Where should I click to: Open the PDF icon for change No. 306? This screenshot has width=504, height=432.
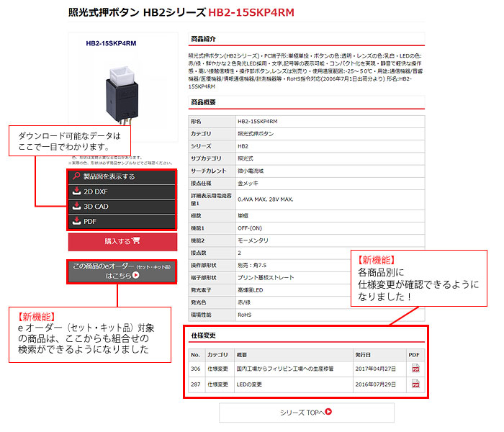415,369
